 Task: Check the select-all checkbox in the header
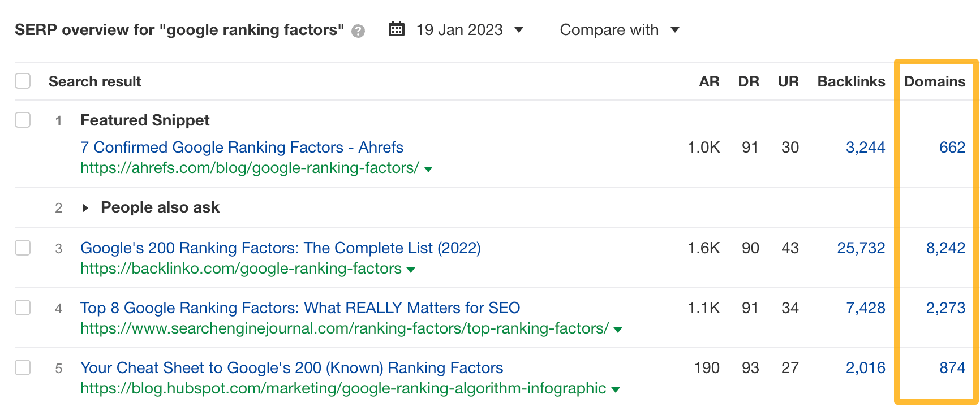[x=23, y=81]
